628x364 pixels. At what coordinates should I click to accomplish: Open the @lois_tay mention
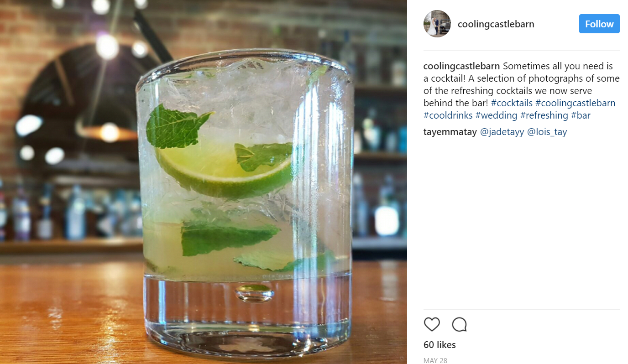click(547, 132)
